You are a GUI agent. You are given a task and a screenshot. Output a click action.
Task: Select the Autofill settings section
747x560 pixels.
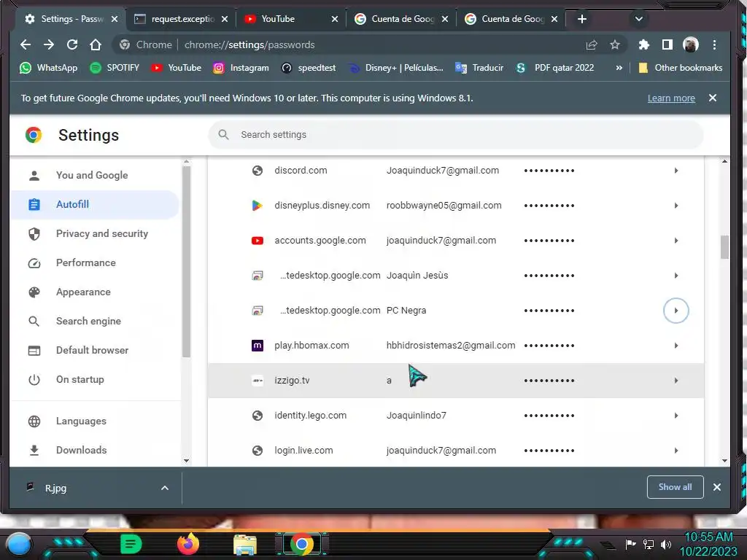[x=94, y=204]
